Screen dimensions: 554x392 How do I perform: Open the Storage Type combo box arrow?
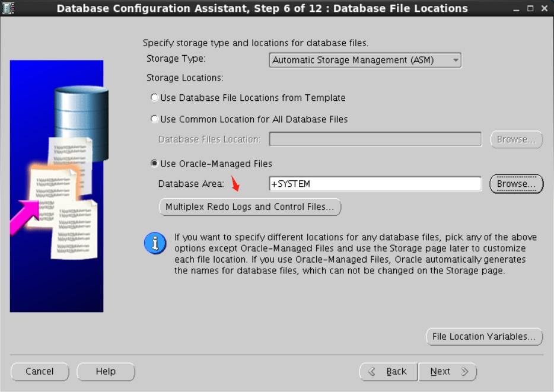pos(457,60)
